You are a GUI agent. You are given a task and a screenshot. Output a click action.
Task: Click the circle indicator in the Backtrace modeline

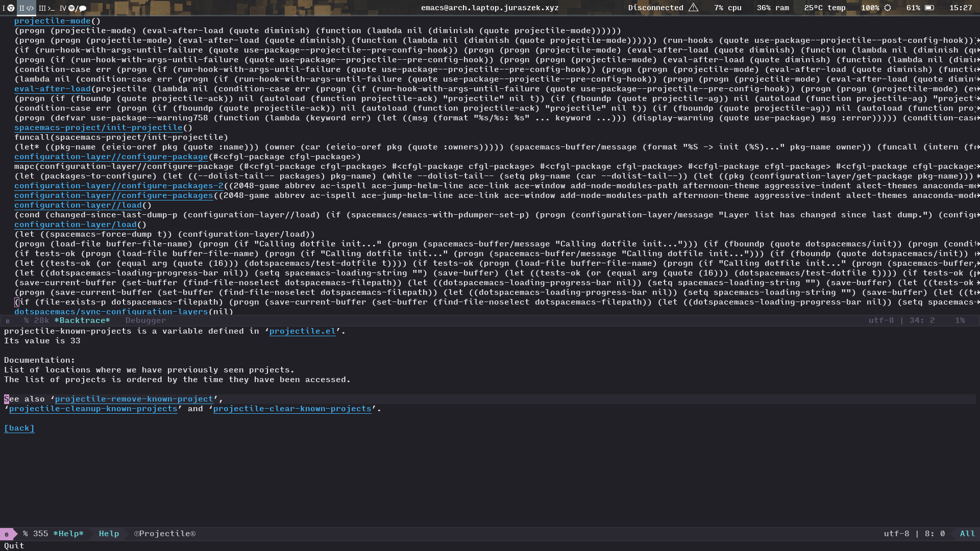click(x=7, y=320)
